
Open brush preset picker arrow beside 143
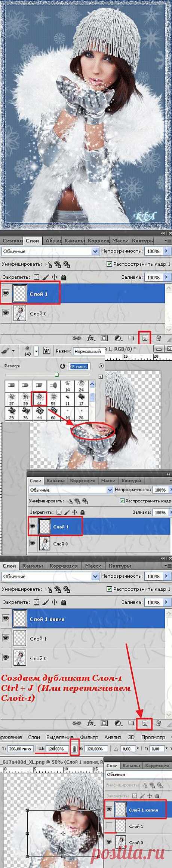click(x=36, y=351)
